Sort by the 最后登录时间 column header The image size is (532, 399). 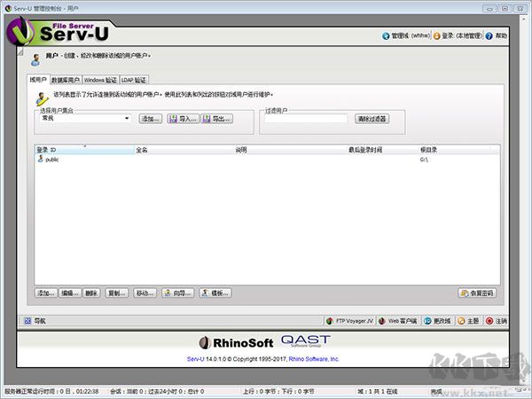coord(383,150)
